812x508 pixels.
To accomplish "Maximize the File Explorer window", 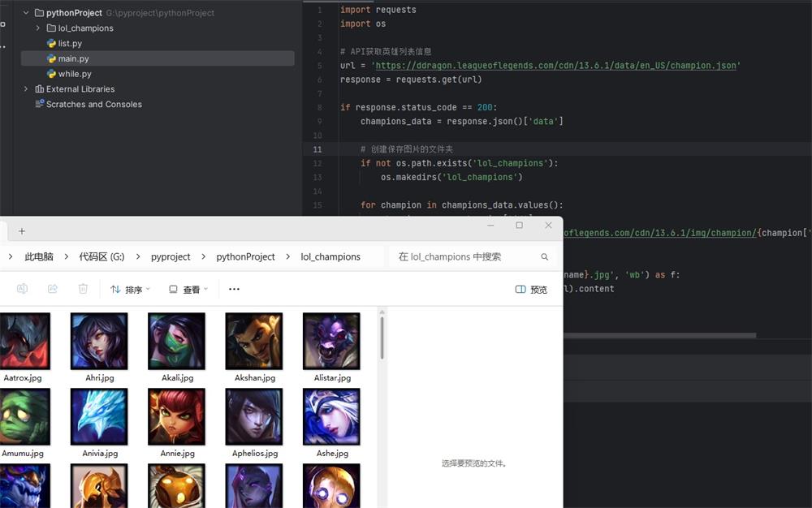I will pos(519,225).
